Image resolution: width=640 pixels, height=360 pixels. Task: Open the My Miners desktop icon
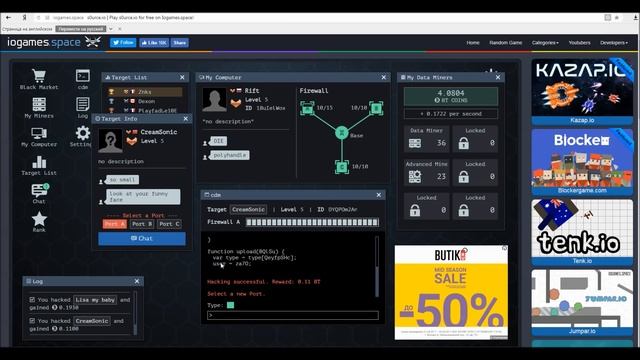click(x=39, y=104)
